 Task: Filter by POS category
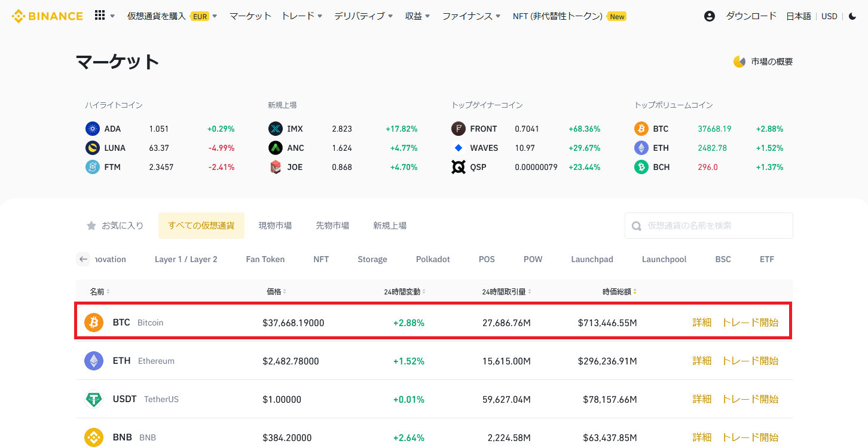click(x=487, y=259)
